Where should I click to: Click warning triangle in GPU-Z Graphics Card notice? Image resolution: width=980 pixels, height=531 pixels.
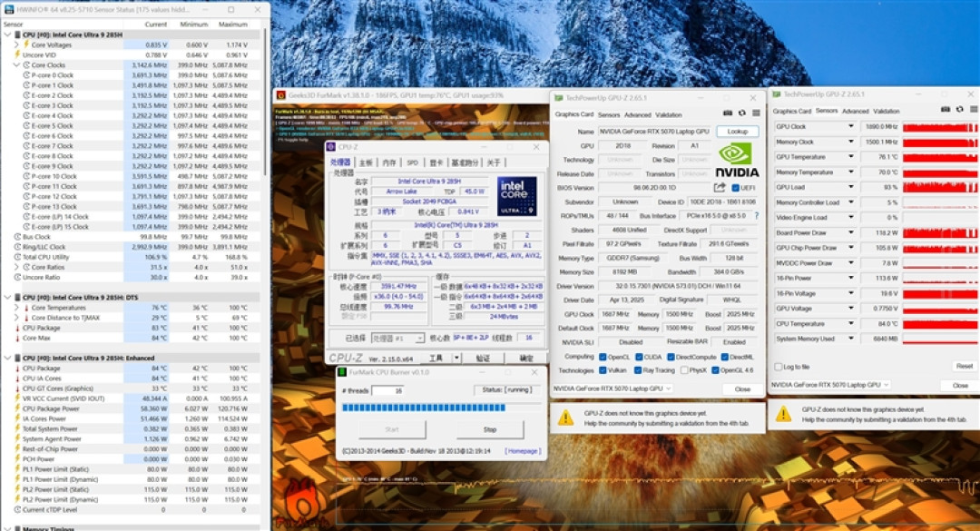tap(565, 418)
